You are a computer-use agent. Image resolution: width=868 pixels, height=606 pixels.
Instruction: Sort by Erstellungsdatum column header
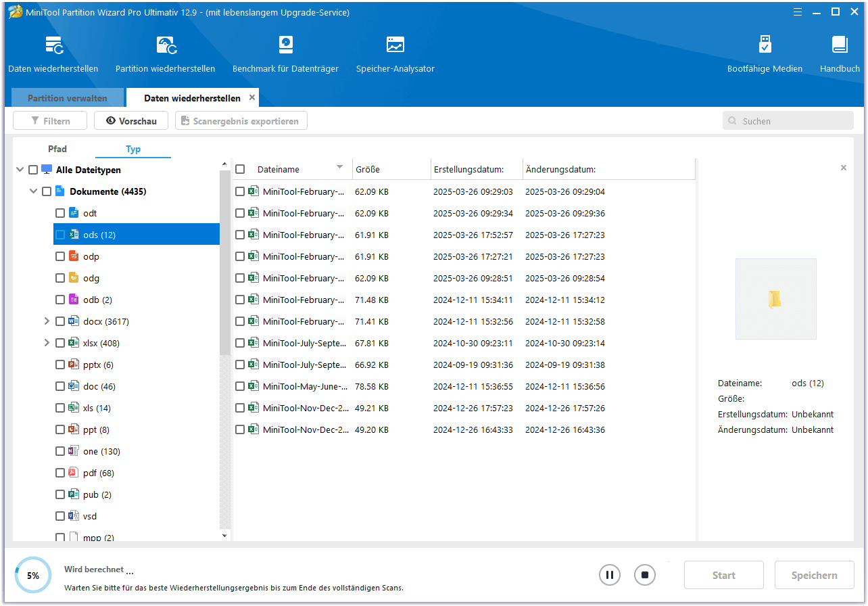[477, 170]
